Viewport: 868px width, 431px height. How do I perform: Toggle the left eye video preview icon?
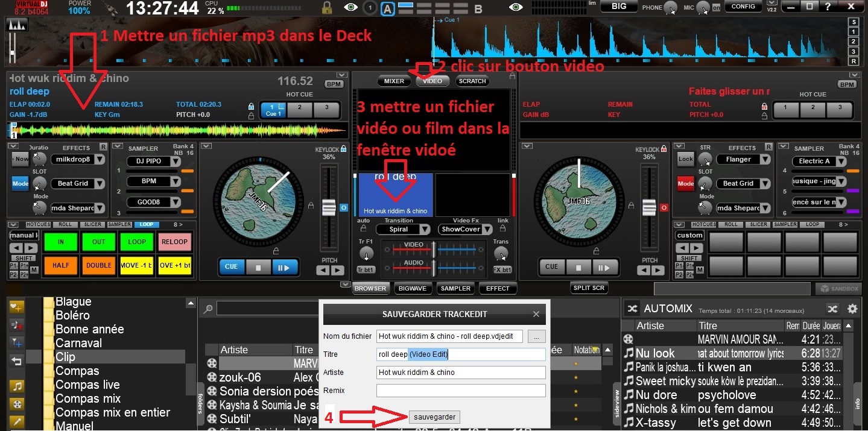point(350,8)
